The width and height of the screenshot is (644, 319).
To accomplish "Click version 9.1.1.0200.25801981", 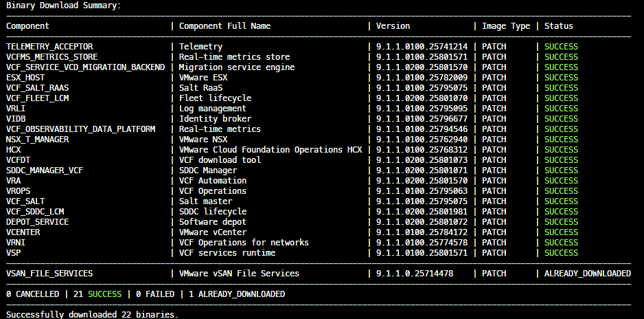I will 422,211.
